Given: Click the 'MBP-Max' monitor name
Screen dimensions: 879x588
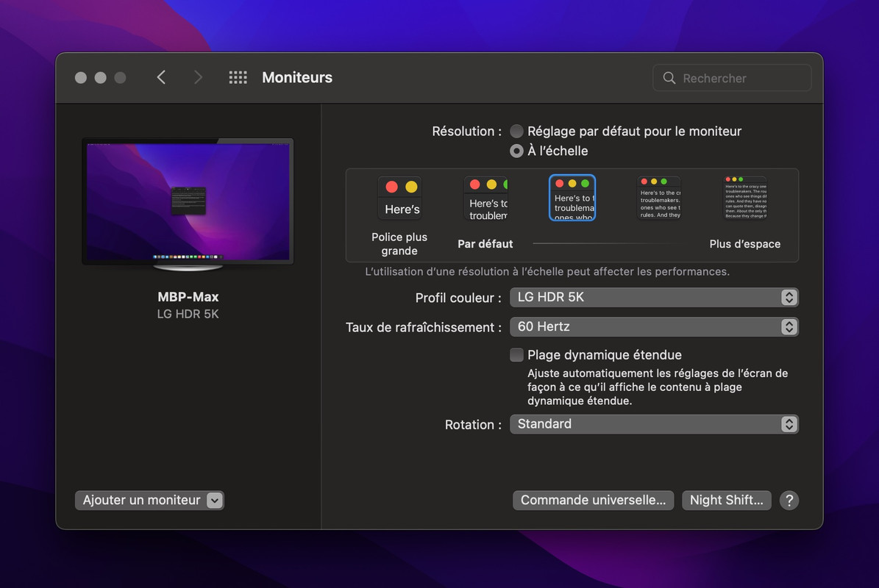Looking at the screenshot, I should pos(188,297).
